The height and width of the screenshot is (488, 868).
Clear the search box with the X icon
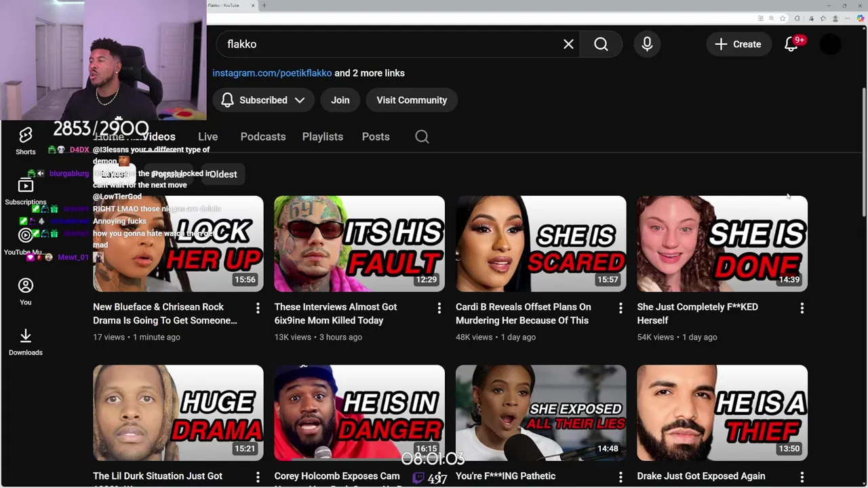coord(568,44)
